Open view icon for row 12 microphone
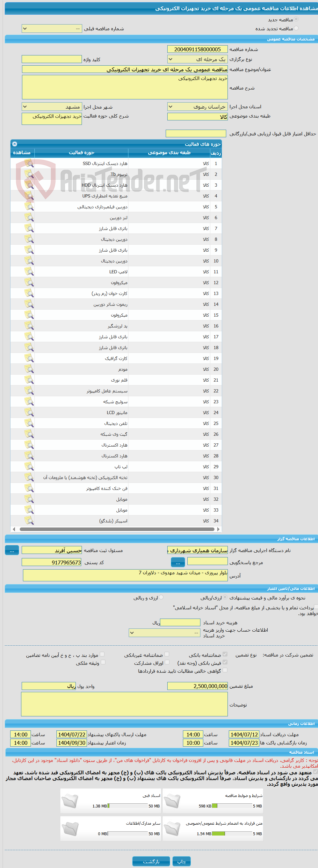This screenshot has width=318, height=868. (x=29, y=282)
